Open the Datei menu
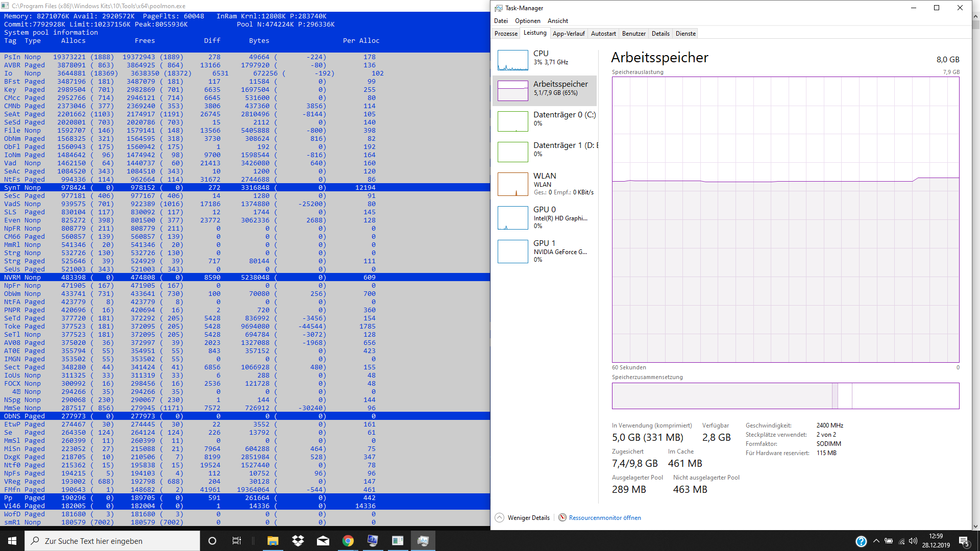 tap(501, 21)
